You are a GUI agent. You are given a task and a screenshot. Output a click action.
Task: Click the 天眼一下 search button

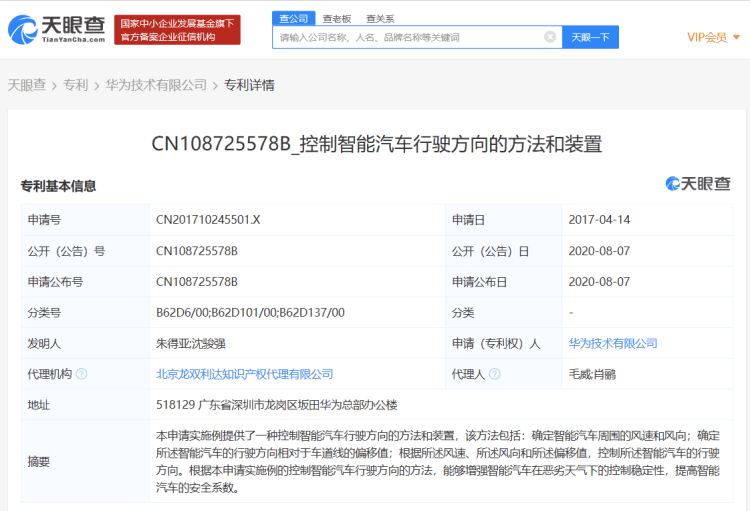tap(590, 37)
